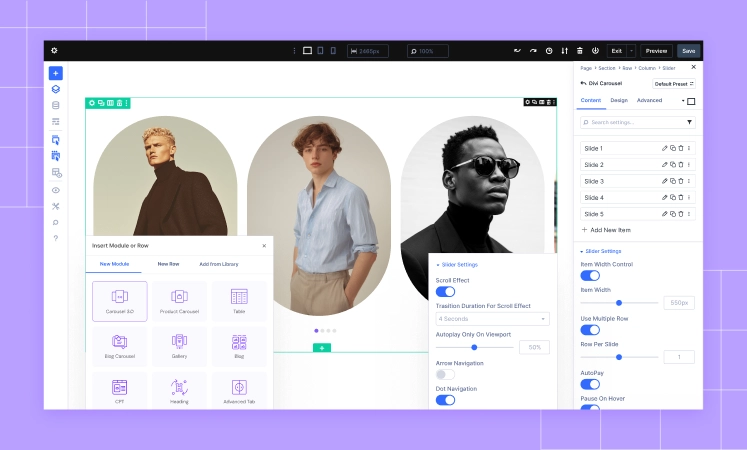Edit Slide 1 with the pencil icon
Viewport: 747px width, 450px height.
[x=665, y=148]
